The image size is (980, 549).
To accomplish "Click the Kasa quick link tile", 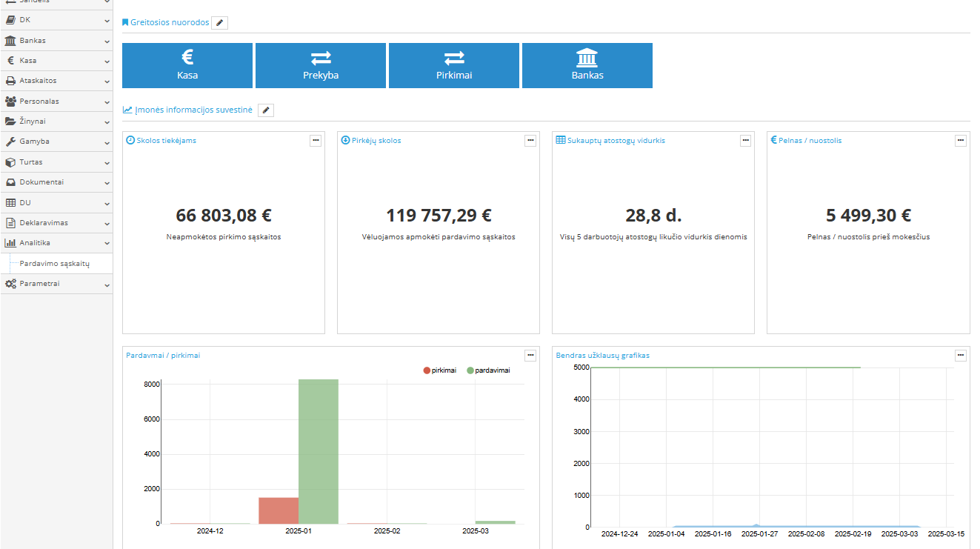I will 187,65.
